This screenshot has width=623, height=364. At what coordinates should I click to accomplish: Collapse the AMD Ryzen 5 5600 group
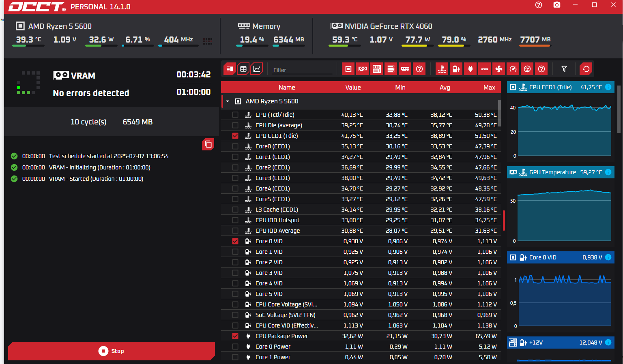point(228,101)
